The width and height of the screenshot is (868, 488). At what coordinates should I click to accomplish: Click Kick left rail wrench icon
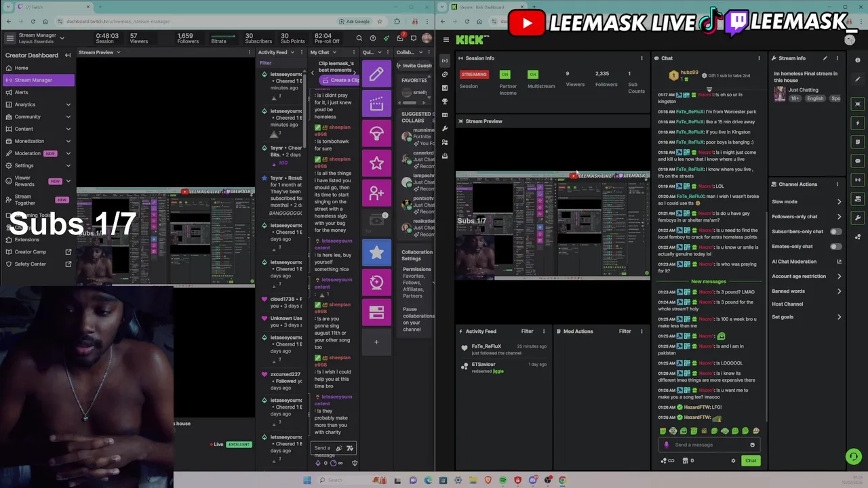pyautogui.click(x=445, y=129)
